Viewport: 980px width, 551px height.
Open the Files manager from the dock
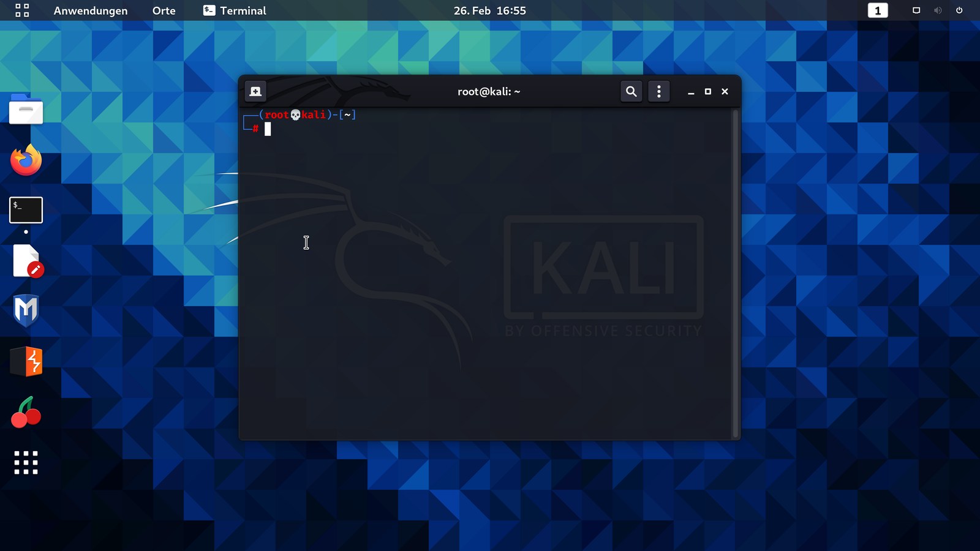click(x=26, y=109)
